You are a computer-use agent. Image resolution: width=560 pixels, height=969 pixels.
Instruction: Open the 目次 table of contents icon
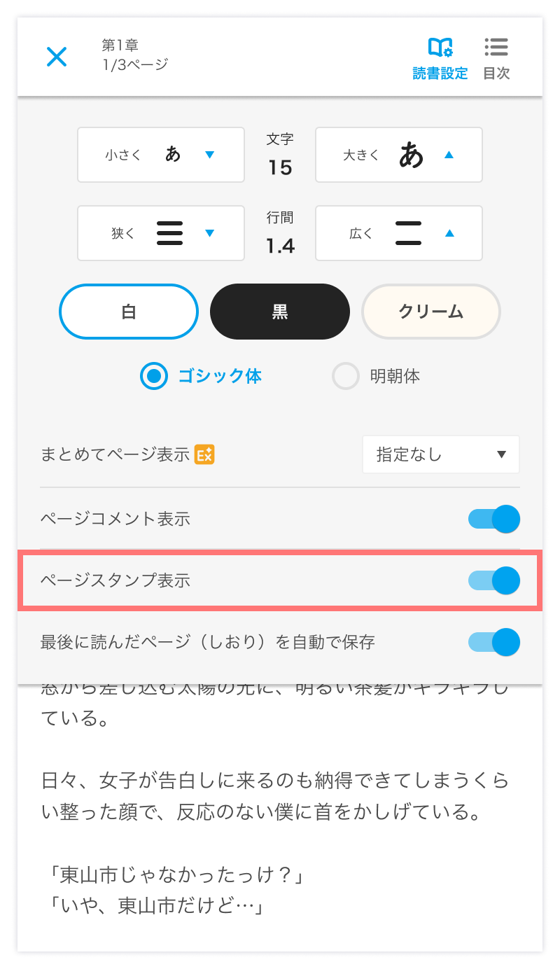[x=496, y=58]
